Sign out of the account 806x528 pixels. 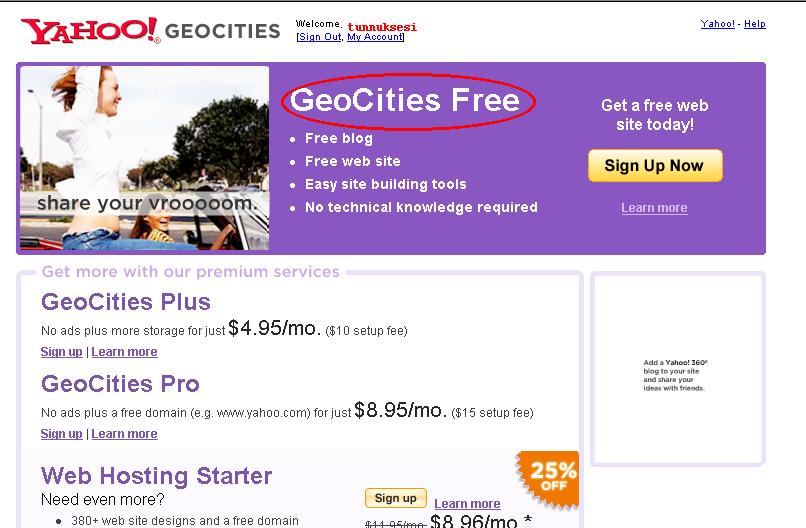[320, 37]
